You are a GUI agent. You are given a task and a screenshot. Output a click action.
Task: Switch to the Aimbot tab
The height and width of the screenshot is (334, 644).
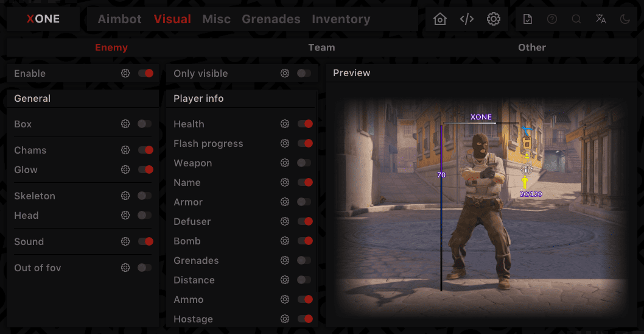[x=119, y=20]
